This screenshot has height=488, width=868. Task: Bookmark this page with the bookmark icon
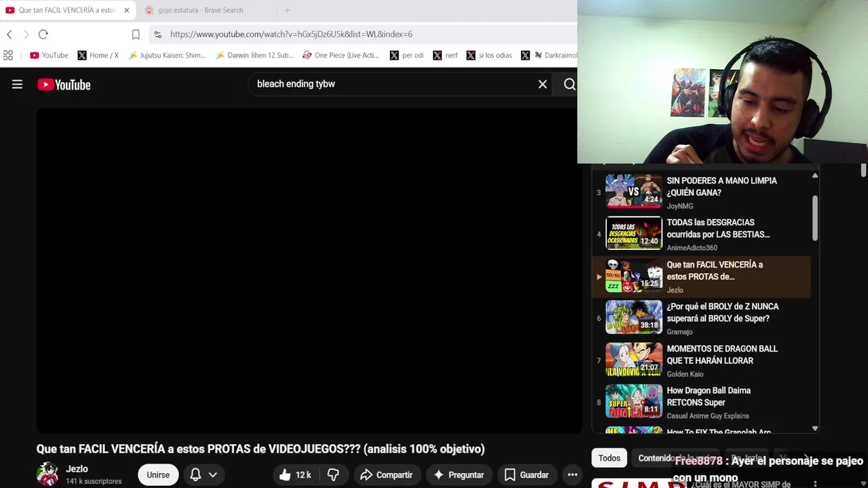(136, 34)
